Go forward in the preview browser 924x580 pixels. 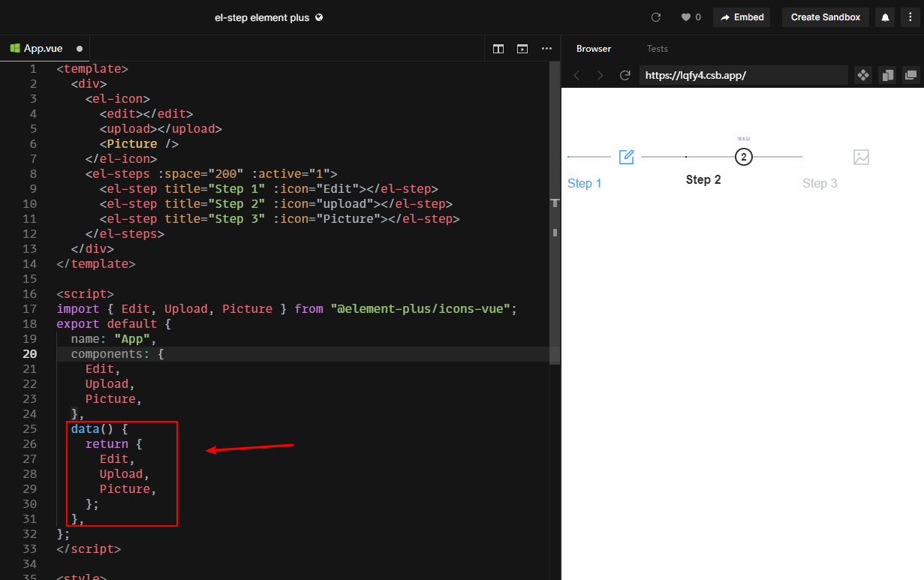[x=600, y=75]
